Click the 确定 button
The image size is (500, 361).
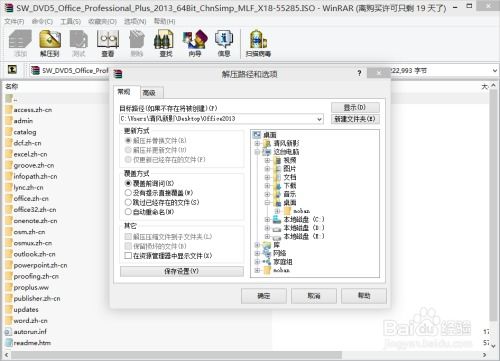click(264, 296)
